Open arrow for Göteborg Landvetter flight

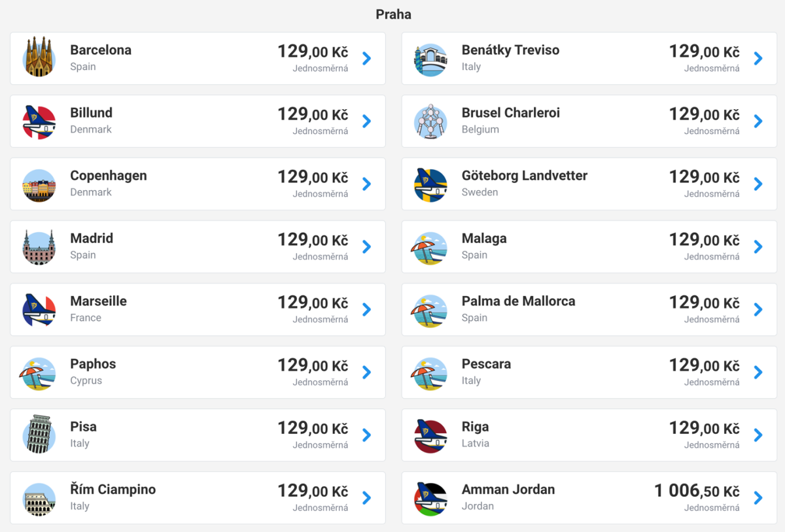758,184
